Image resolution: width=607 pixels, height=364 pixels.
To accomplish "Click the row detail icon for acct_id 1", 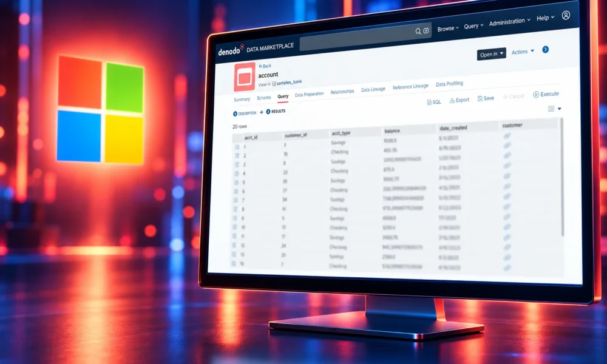I will click(237, 147).
